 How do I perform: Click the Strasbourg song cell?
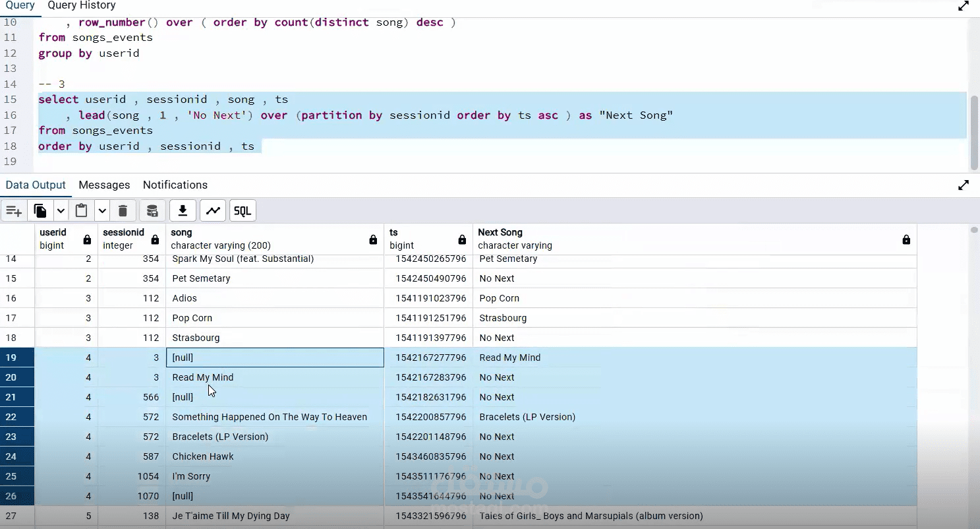(x=275, y=338)
